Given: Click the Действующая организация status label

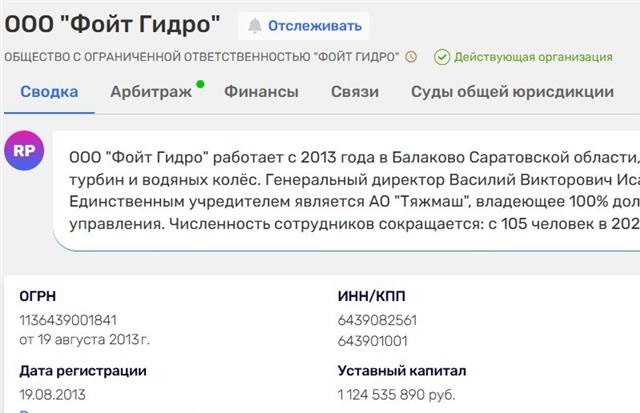Looking at the screenshot, I should [x=533, y=57].
